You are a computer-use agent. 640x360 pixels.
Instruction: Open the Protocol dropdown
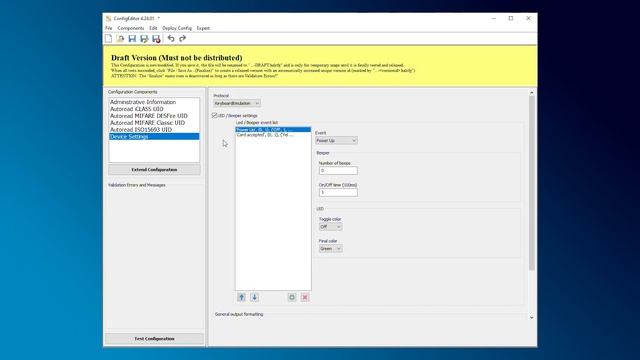(237, 103)
